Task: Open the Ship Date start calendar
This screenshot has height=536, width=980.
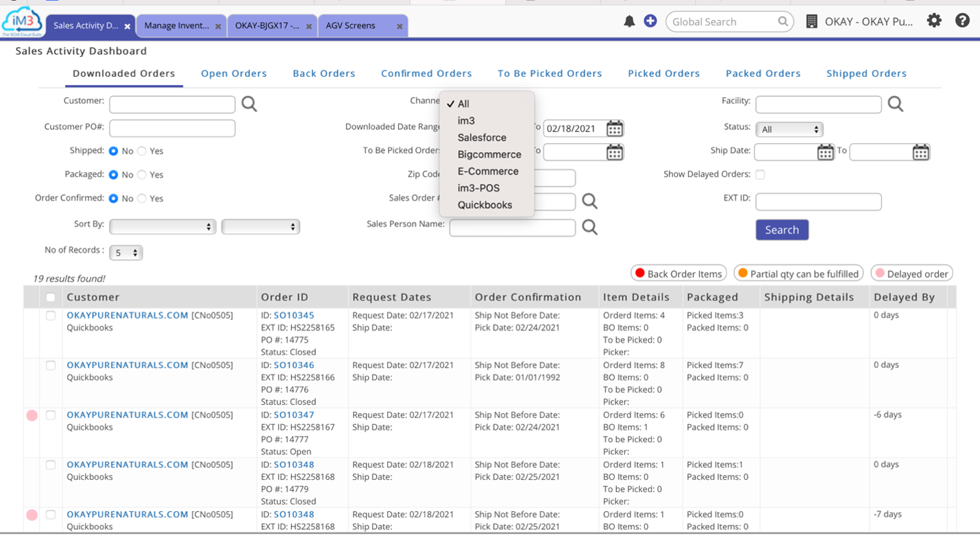Action: (x=825, y=152)
